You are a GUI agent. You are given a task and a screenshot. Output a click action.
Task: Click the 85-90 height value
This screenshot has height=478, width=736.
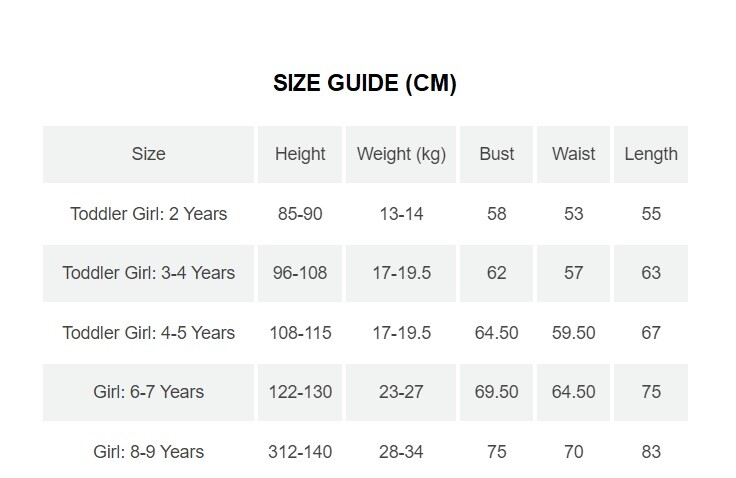point(300,214)
